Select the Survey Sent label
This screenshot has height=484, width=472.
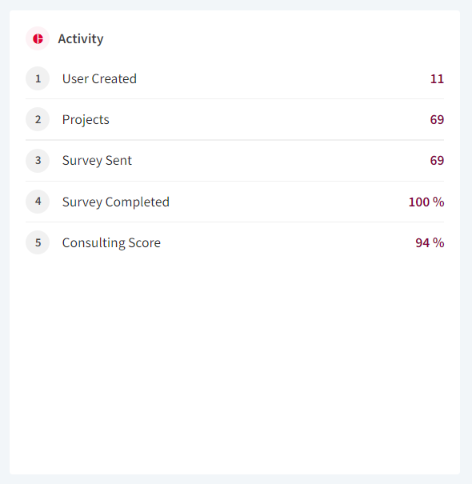click(x=97, y=161)
